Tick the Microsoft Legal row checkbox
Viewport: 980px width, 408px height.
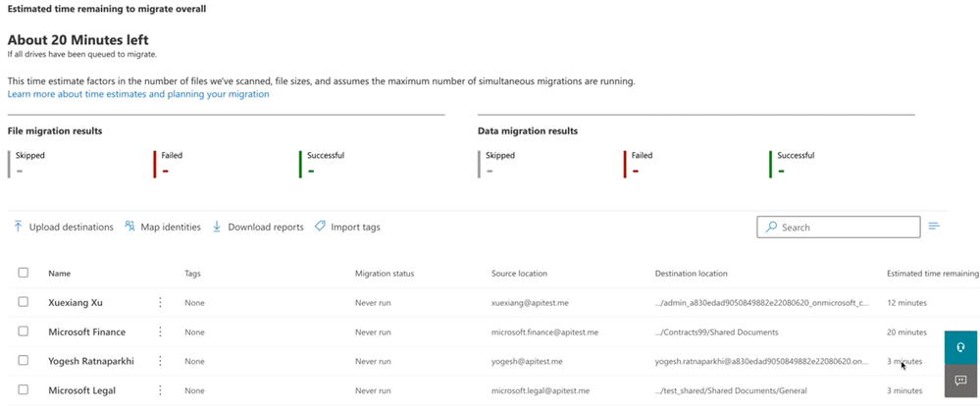[x=24, y=390]
